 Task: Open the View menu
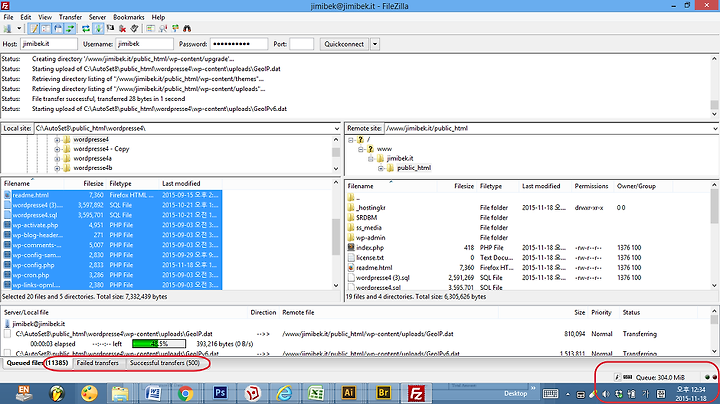click(x=45, y=17)
